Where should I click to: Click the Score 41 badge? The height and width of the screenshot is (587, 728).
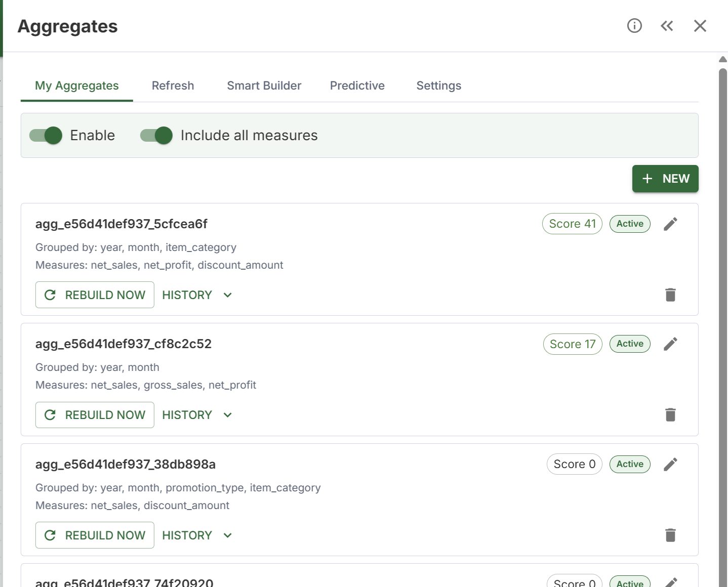[x=572, y=224]
